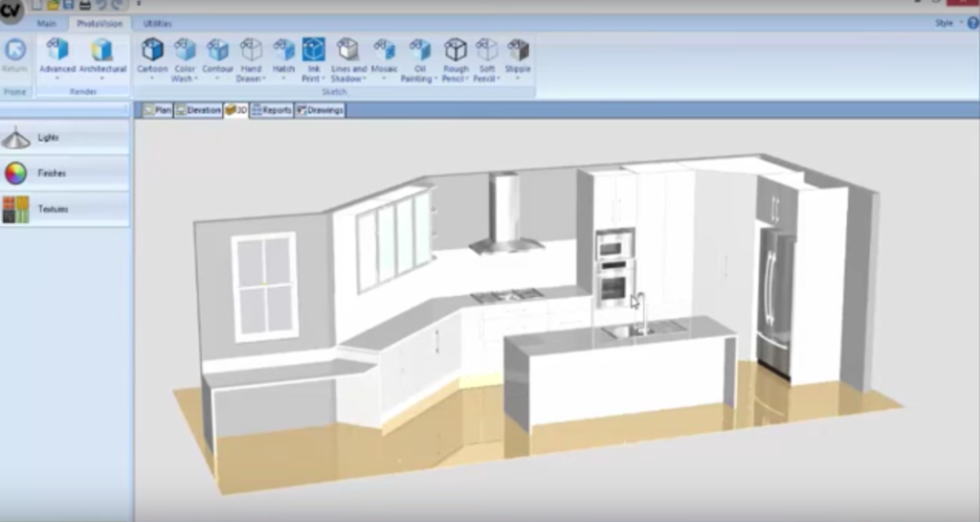The height and width of the screenshot is (522, 980).
Task: Click the refrigerator in the 3D view
Action: pyautogui.click(x=775, y=302)
